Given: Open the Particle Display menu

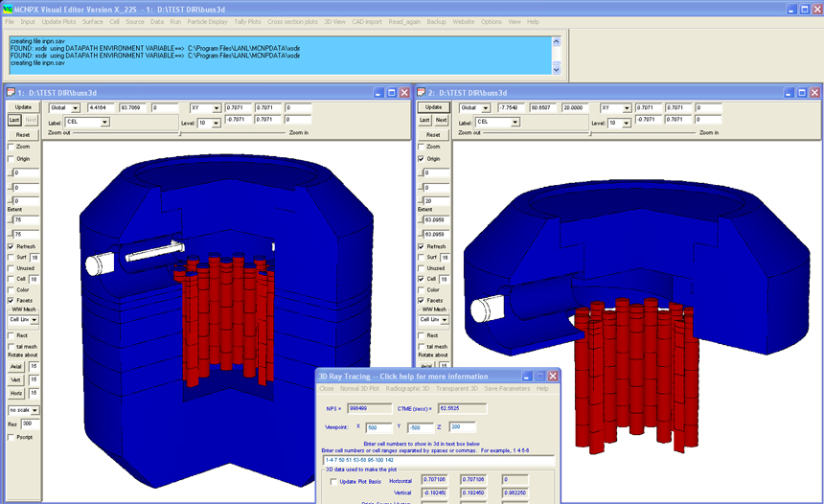Looking at the screenshot, I should pos(207,21).
